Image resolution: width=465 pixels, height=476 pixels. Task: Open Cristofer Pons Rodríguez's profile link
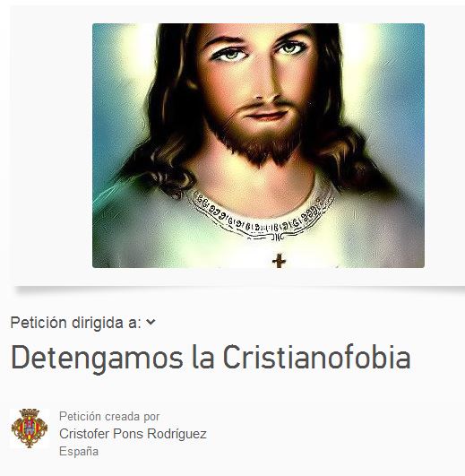pos(133,434)
